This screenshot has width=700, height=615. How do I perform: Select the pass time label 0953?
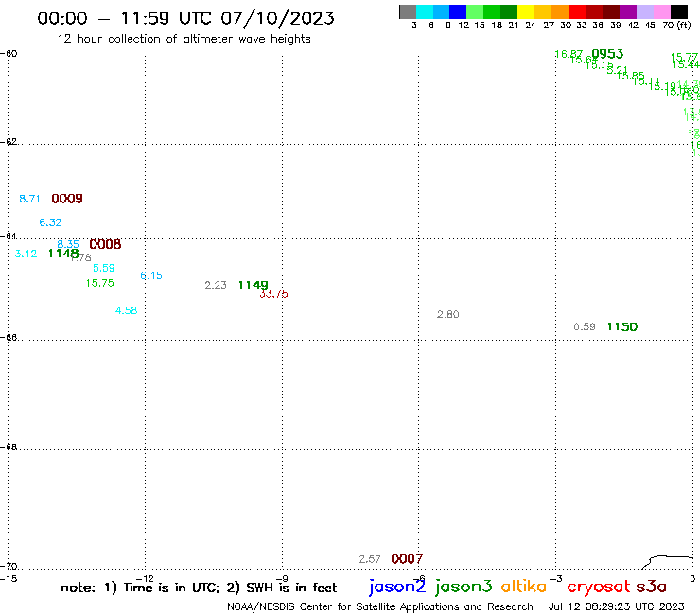tap(607, 54)
